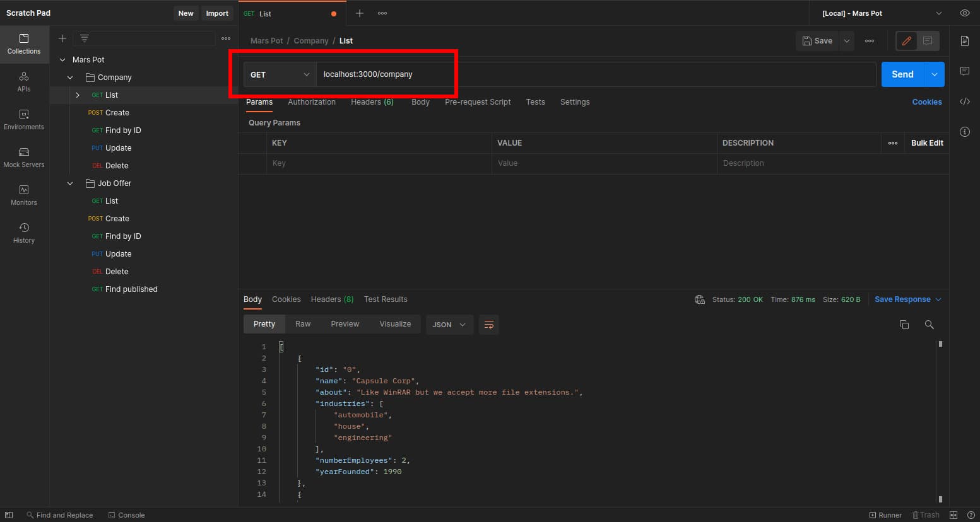The height and width of the screenshot is (522, 980).
Task: Switch response view to Preview
Action: pos(345,323)
